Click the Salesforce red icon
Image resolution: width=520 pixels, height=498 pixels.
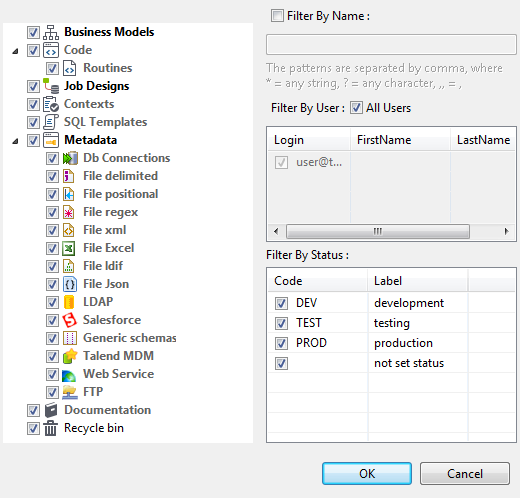(x=70, y=320)
